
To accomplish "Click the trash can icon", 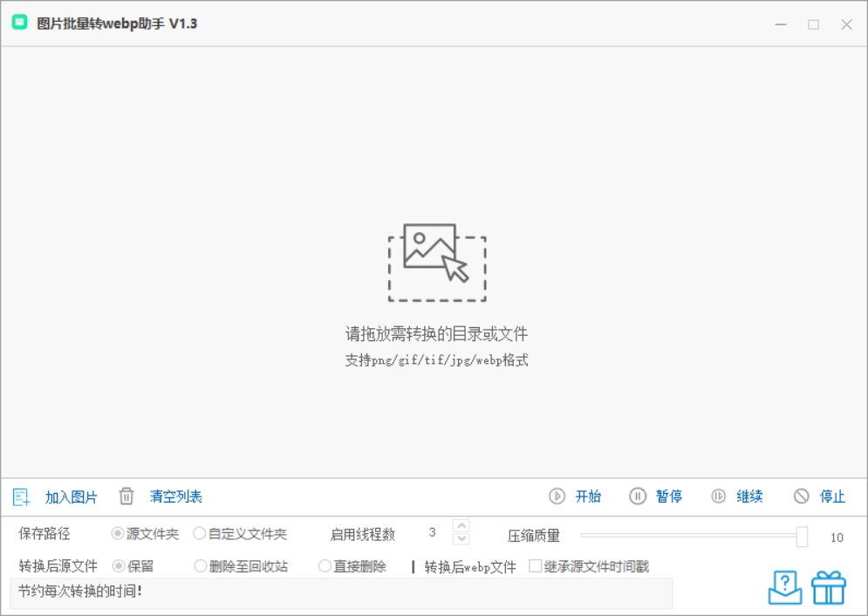I will (x=126, y=496).
